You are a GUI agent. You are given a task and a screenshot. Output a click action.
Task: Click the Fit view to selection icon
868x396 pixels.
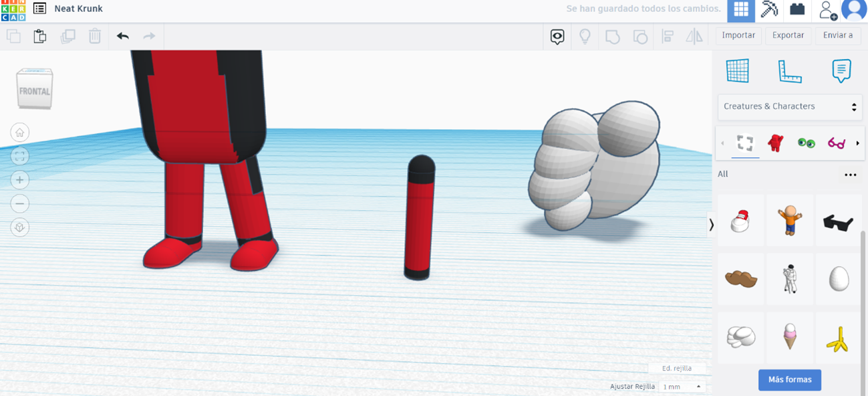tap(19, 156)
